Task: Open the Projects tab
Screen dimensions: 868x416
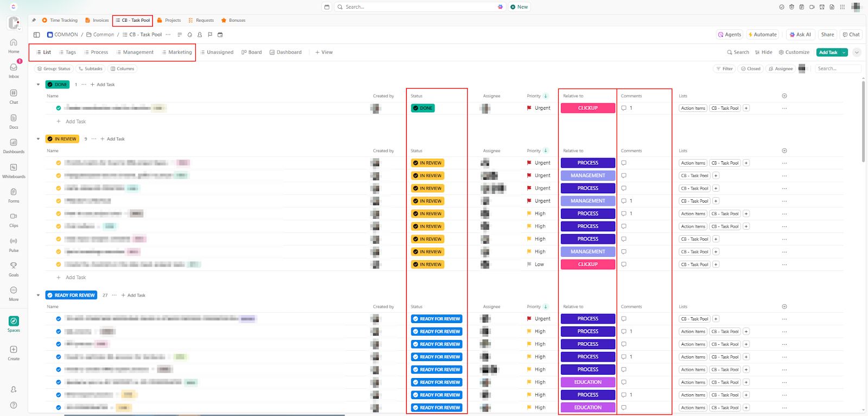Action: click(x=169, y=21)
